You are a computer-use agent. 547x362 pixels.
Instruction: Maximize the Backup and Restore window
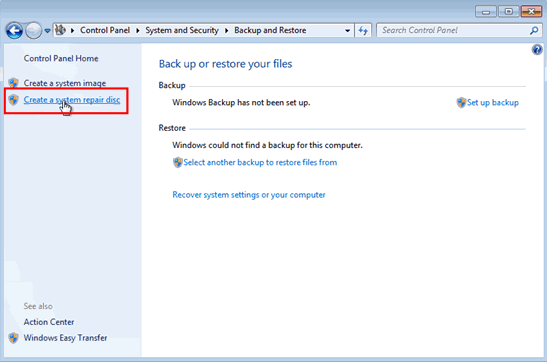tap(508, 12)
